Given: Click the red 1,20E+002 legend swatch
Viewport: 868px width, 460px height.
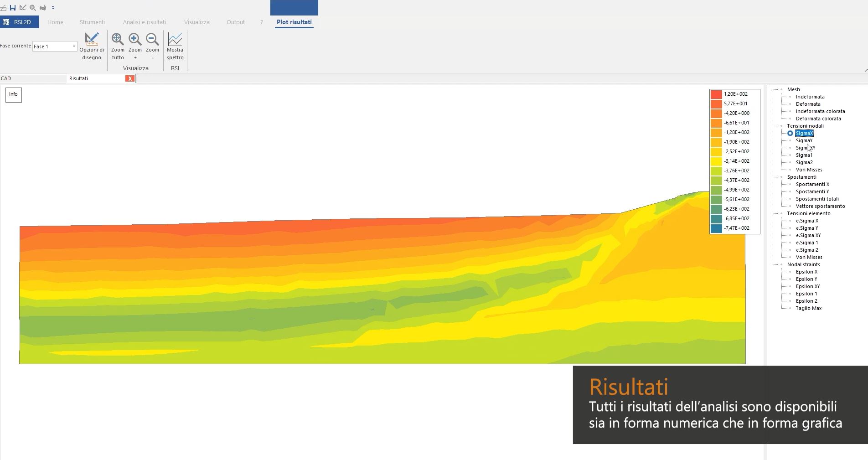Looking at the screenshot, I should point(716,94).
